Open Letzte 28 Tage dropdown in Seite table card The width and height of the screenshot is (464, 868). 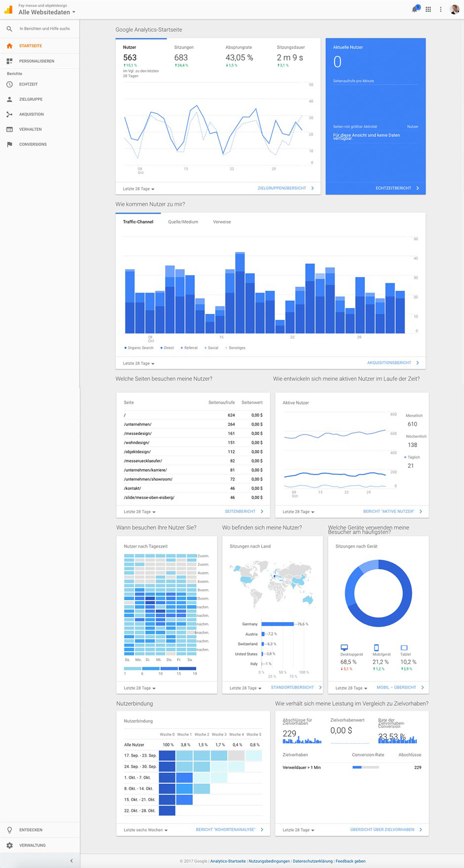[x=140, y=512]
